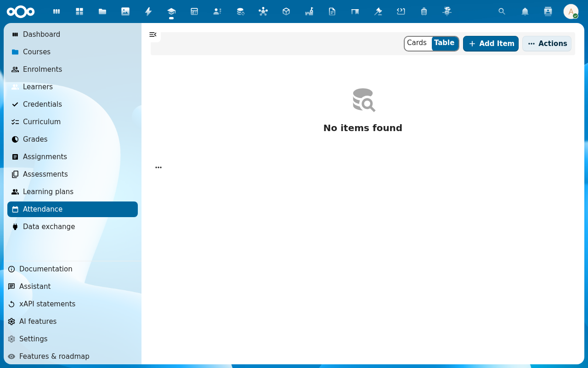Open the Assistant link
This screenshot has height=368, width=588.
(x=73, y=287)
